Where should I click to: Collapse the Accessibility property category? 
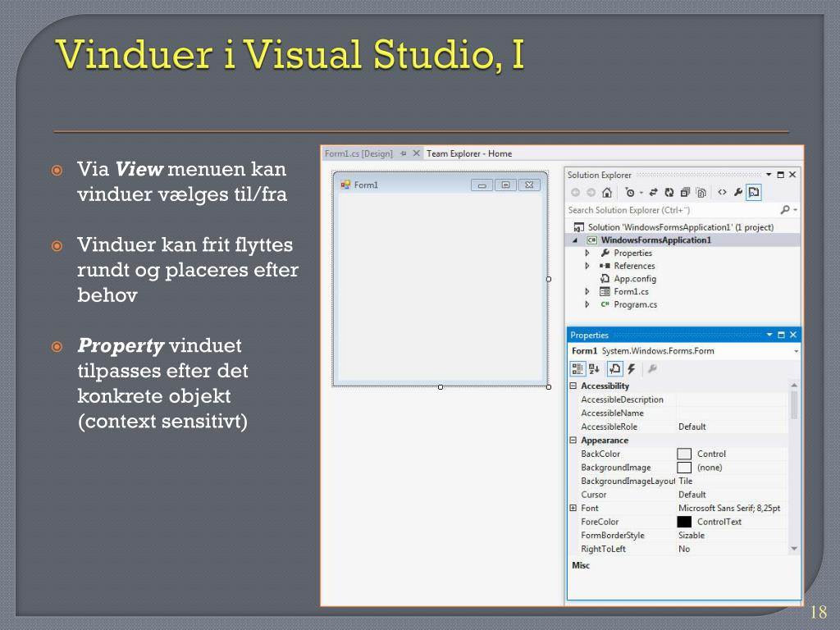(573, 386)
